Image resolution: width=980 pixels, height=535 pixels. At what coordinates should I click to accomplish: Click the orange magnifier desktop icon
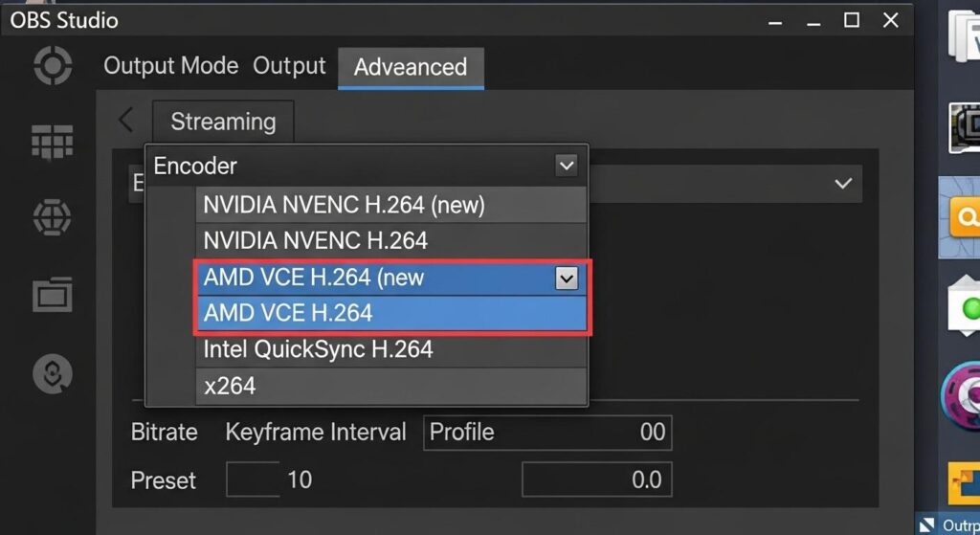pyautogui.click(x=963, y=219)
